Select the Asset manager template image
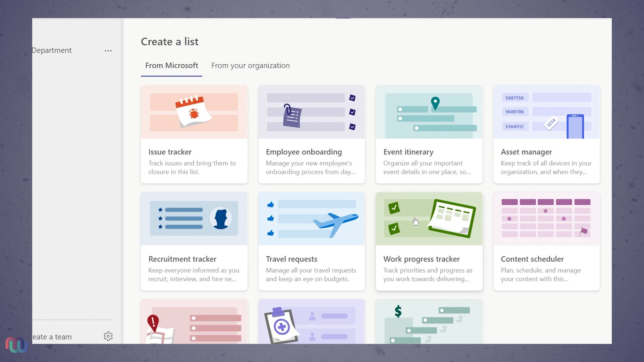 (546, 112)
